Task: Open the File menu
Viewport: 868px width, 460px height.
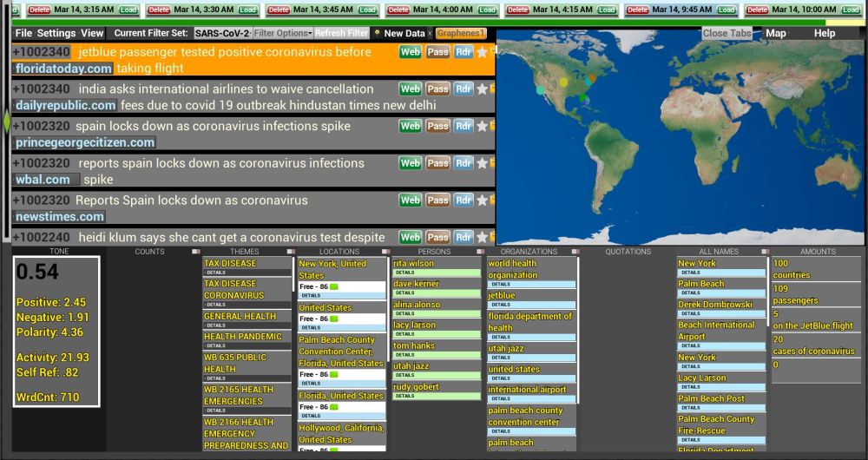Action: coord(23,33)
